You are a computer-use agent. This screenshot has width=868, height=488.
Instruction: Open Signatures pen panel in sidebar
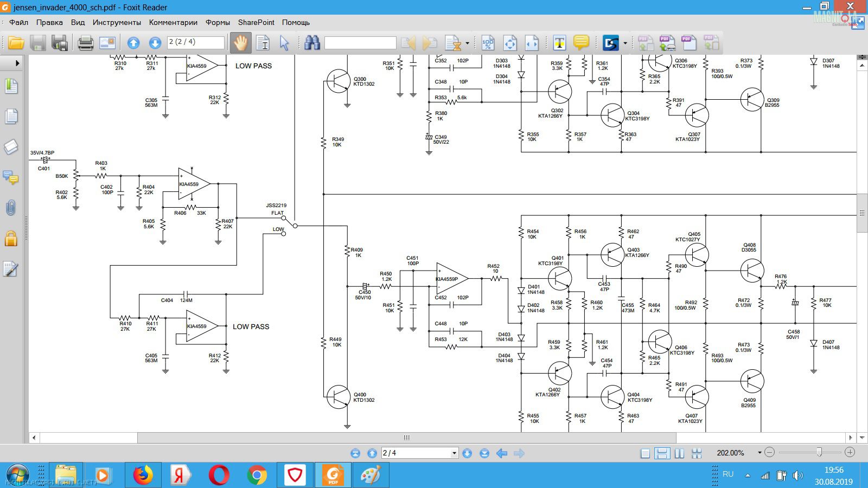[11, 269]
